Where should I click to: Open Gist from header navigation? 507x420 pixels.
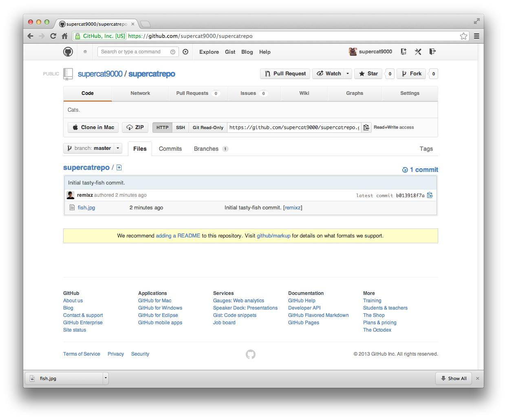tap(230, 52)
